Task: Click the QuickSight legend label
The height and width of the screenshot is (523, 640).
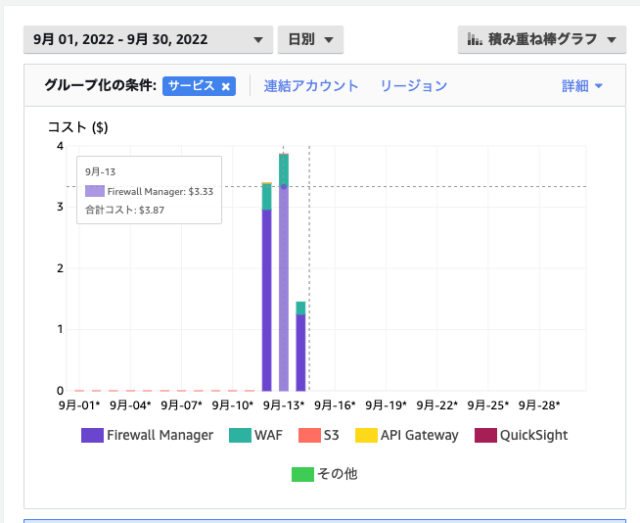Action: (x=534, y=435)
